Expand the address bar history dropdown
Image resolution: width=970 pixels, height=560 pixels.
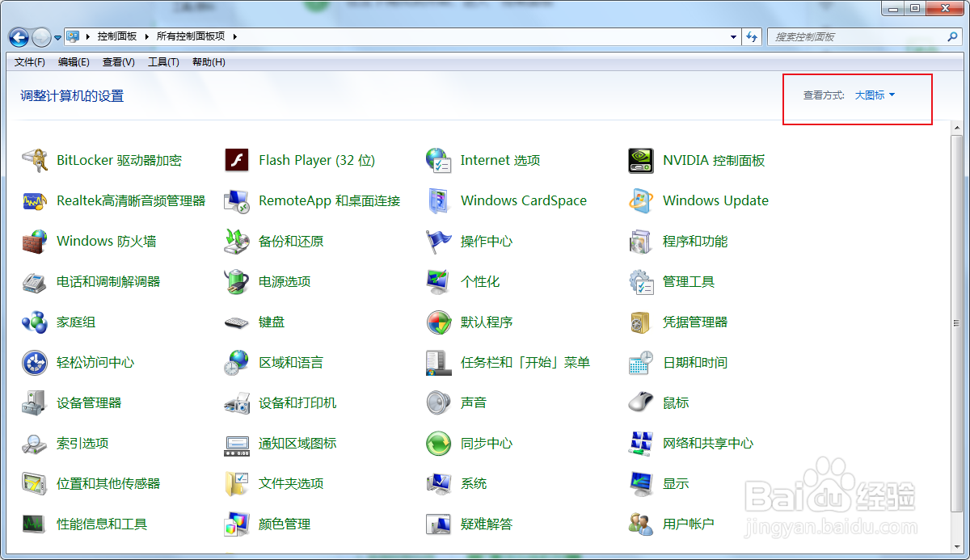pos(732,36)
